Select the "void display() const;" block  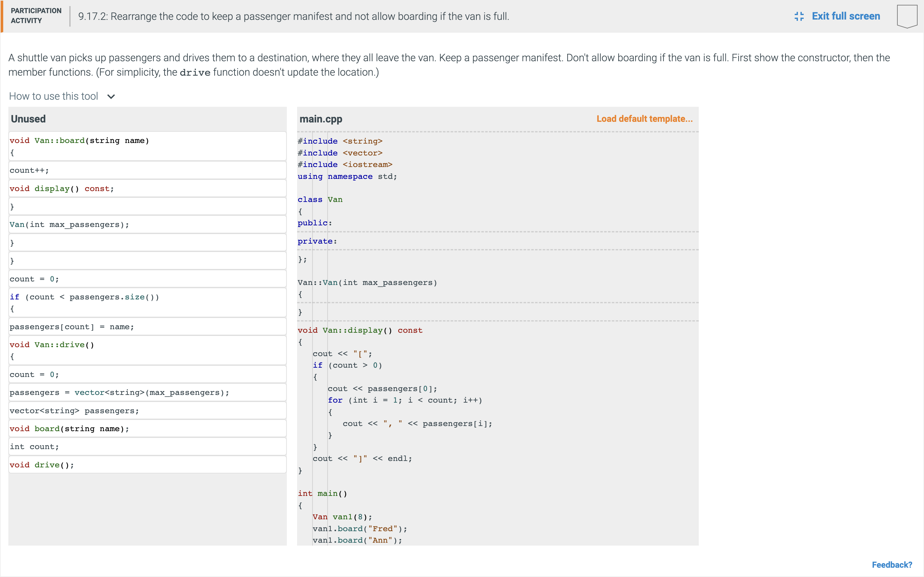pos(147,188)
